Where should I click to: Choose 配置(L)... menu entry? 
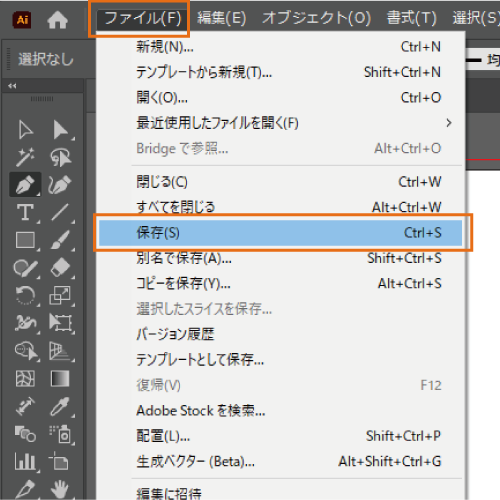click(280, 436)
